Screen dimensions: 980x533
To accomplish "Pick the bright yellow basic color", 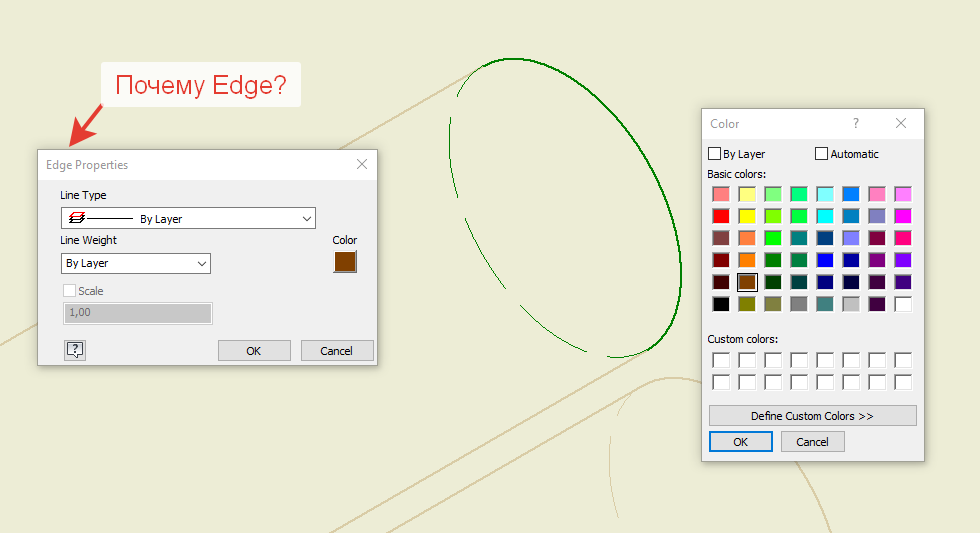I will tap(747, 216).
